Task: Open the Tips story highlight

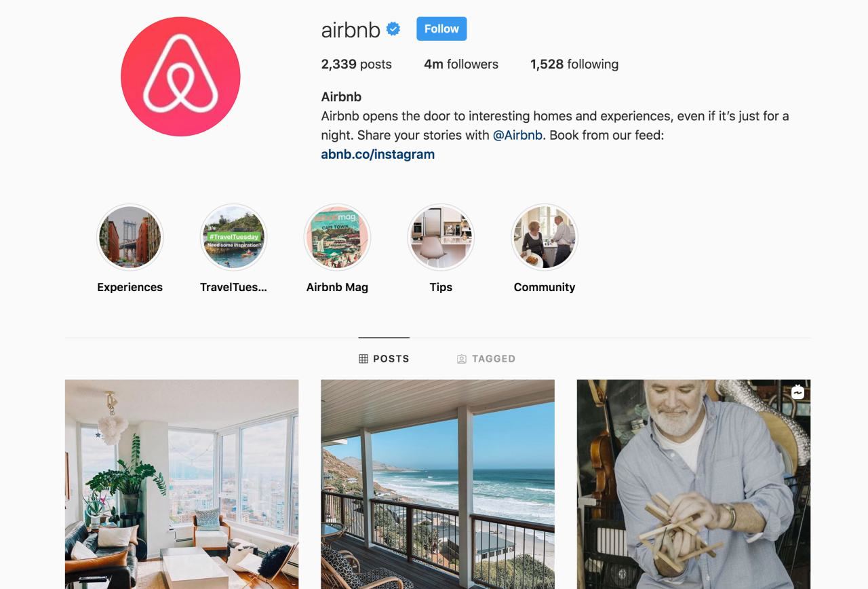Action: [x=441, y=237]
